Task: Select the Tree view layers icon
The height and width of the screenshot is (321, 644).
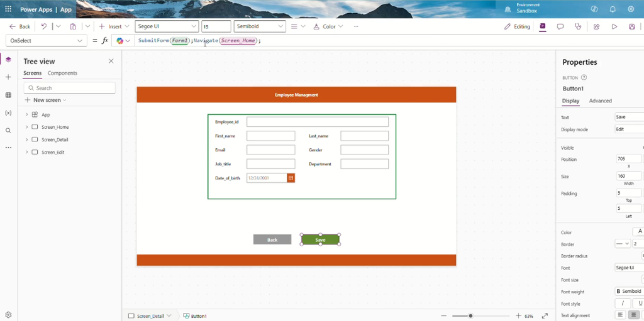Action: tap(8, 60)
